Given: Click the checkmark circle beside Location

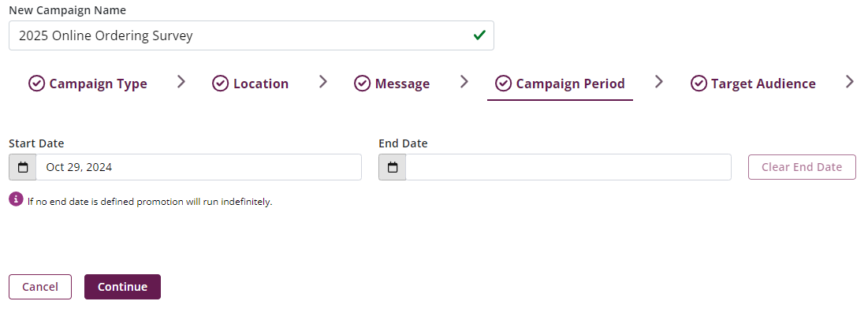Looking at the screenshot, I should click(x=220, y=84).
